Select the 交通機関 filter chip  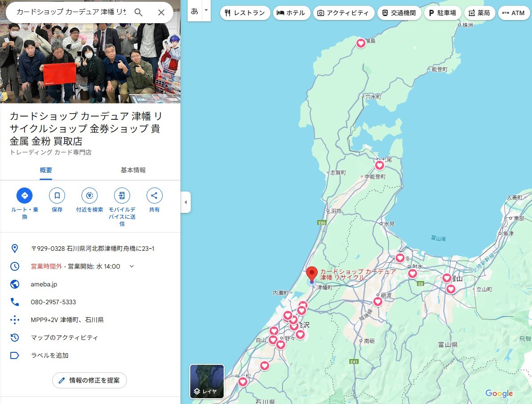click(399, 13)
